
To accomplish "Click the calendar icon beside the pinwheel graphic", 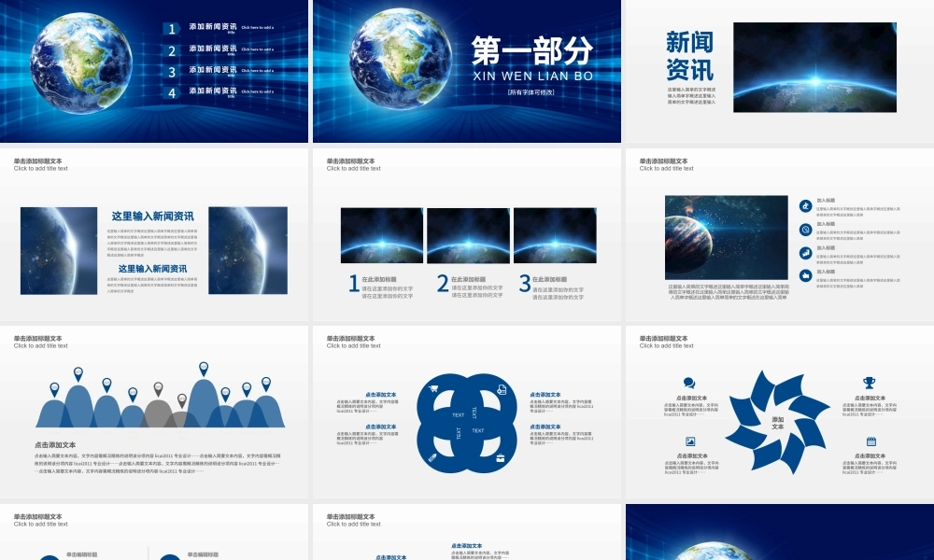I will pos(870,441).
